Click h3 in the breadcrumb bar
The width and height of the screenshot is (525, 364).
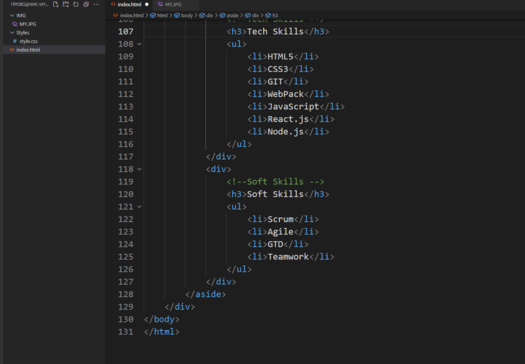tap(275, 15)
